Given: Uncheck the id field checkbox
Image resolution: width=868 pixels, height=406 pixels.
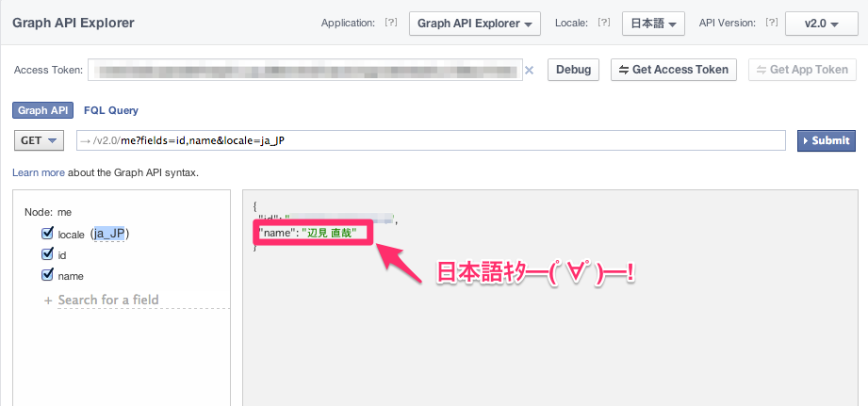Looking at the screenshot, I should tap(47, 254).
